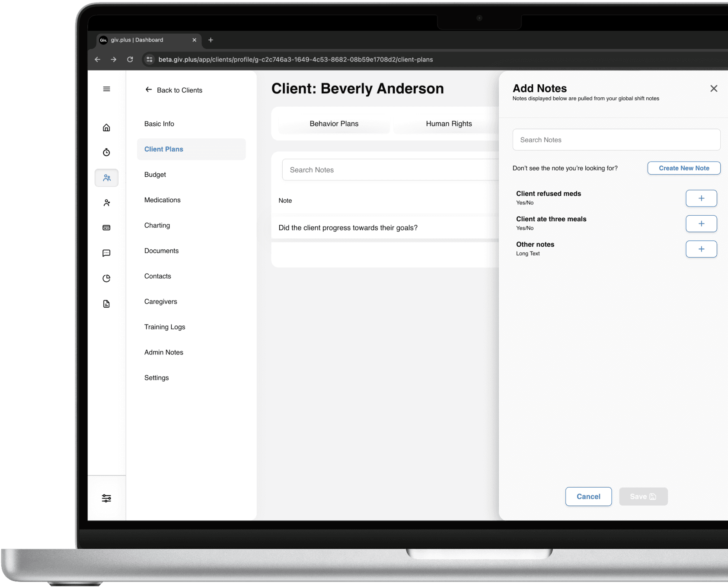
Task: Click the reports pie chart icon
Action: click(106, 278)
